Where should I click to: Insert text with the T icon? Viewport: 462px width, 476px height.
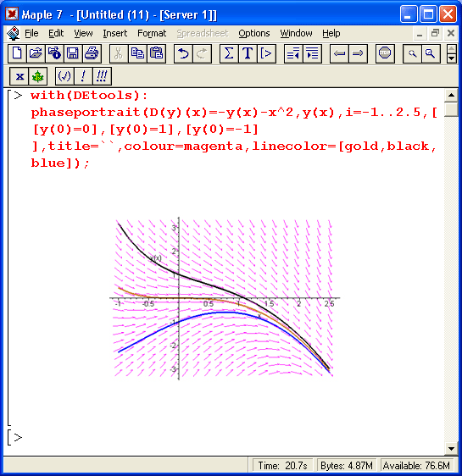pos(248,53)
